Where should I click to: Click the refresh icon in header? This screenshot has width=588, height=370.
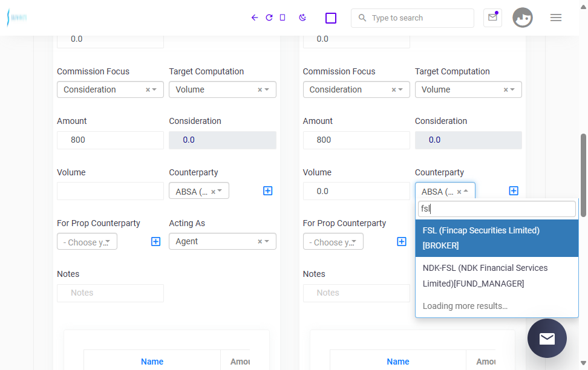pyautogui.click(x=269, y=18)
